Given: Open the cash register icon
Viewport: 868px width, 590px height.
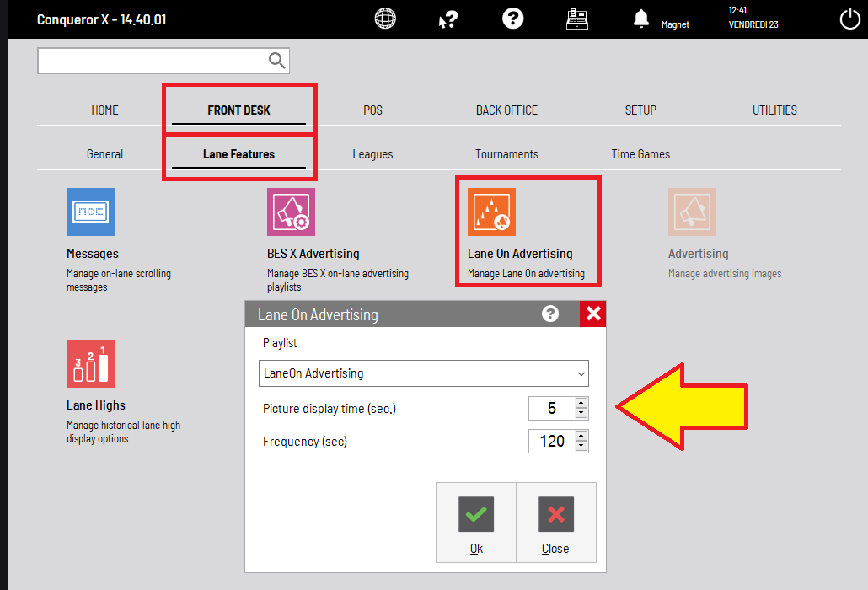Looking at the screenshot, I should tap(576, 19).
